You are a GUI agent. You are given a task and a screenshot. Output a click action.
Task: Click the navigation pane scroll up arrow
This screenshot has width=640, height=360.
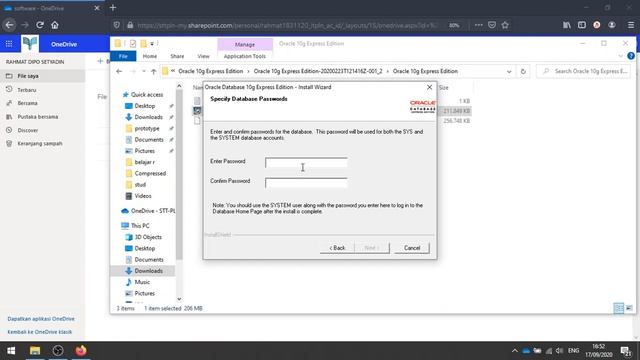pos(179,86)
